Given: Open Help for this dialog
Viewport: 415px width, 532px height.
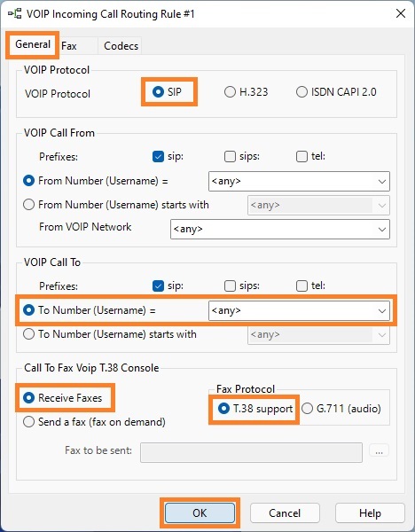Looking at the screenshot, I should pos(370,512).
